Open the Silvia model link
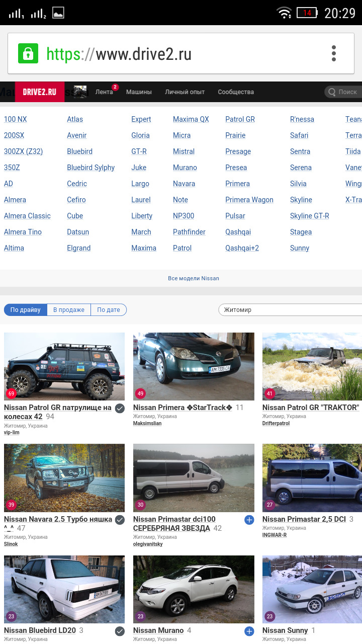 298,184
